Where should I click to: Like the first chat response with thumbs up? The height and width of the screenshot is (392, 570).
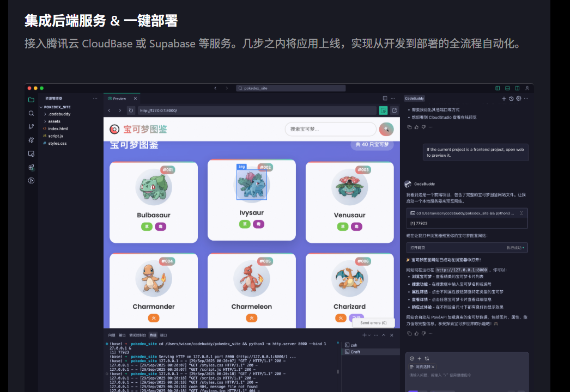(x=416, y=127)
